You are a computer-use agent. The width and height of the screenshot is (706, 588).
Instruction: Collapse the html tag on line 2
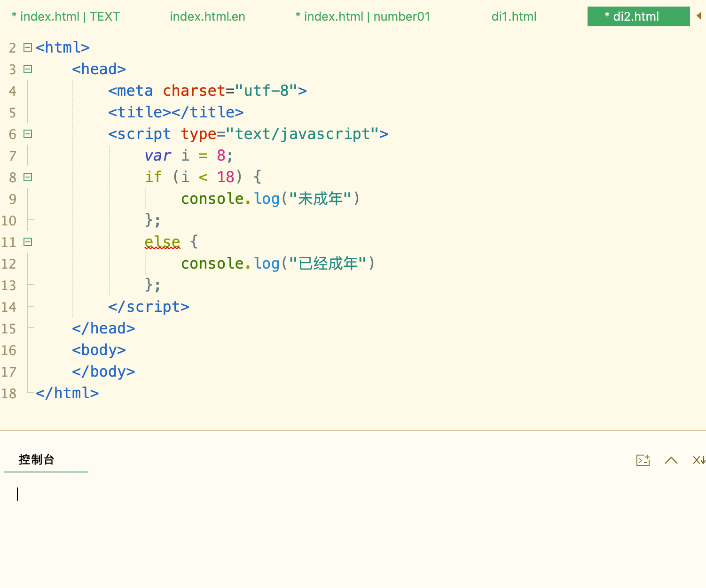(28, 47)
